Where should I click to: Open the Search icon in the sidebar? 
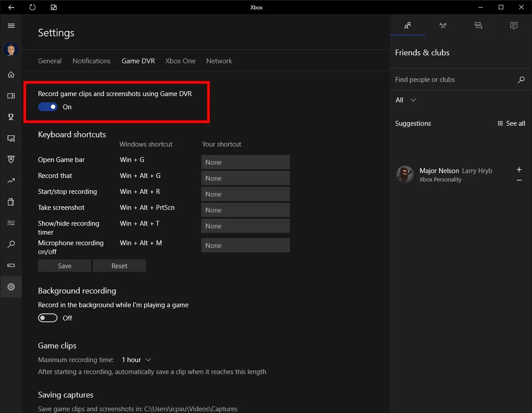click(11, 244)
